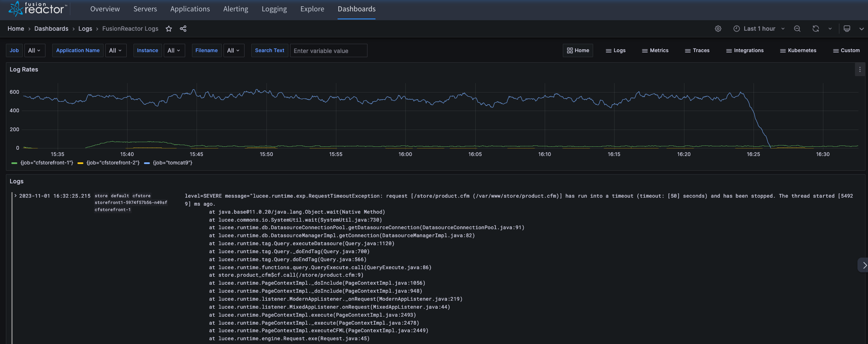Click the Logs breadcrumb link
868x344 pixels.
click(85, 29)
